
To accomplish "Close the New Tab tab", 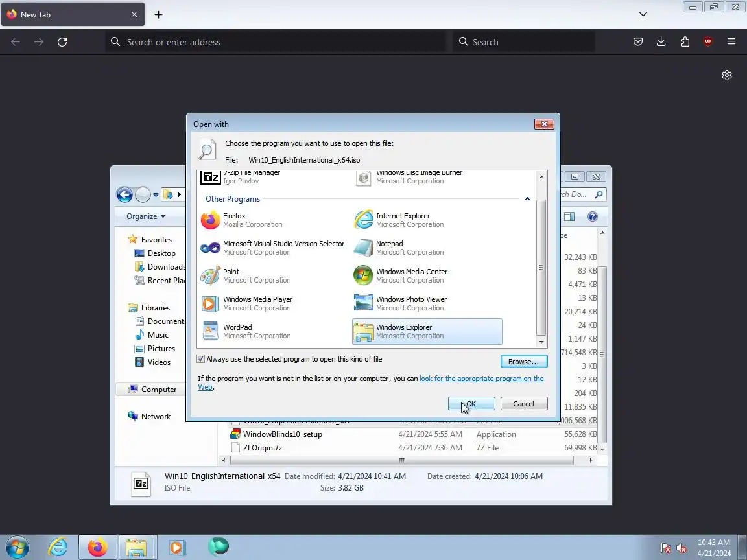I will coord(134,14).
